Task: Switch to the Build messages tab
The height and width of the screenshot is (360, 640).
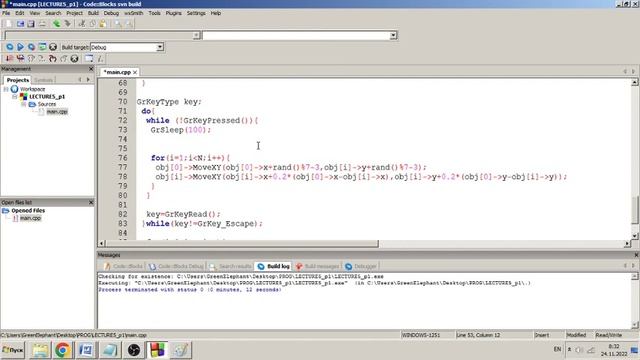Action: [318, 266]
